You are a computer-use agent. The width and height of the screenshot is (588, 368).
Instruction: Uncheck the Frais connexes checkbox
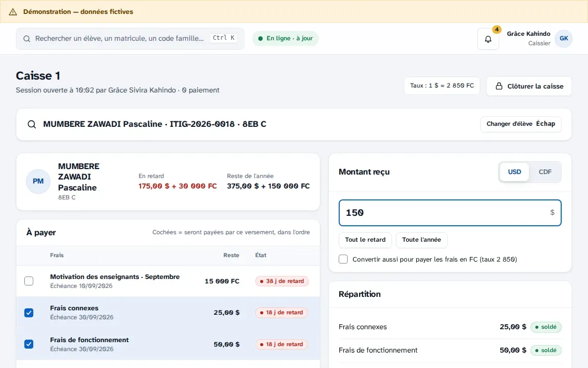coord(29,313)
